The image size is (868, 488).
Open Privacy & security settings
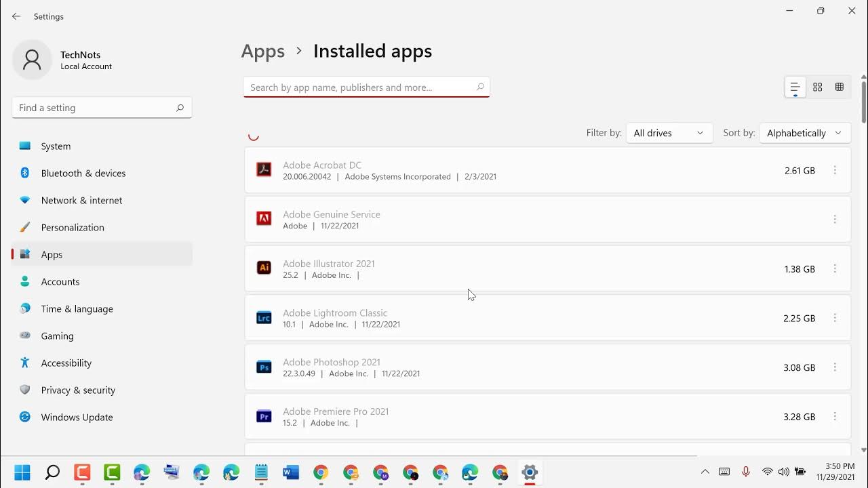pos(102,390)
